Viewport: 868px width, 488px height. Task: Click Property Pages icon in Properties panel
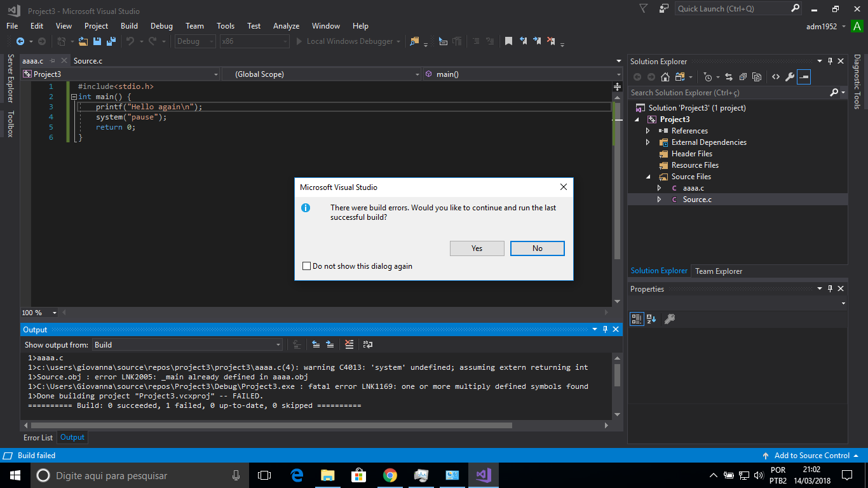point(669,319)
